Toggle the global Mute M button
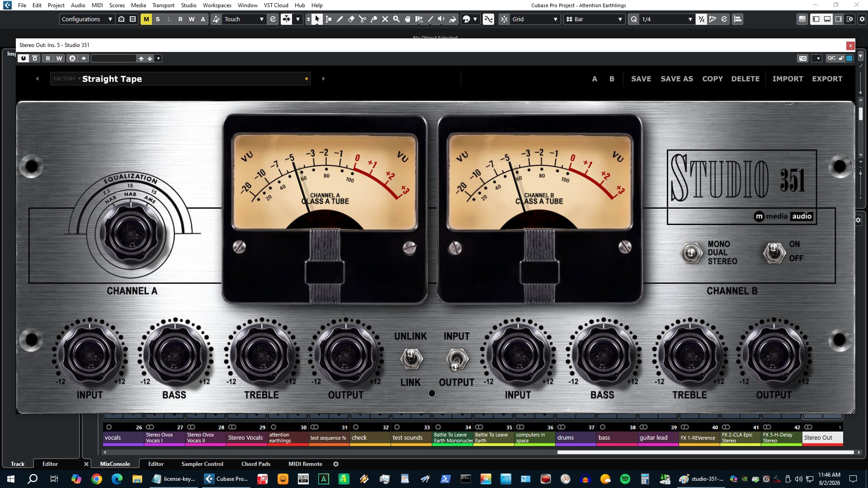The width and height of the screenshot is (868, 488). (x=146, y=19)
